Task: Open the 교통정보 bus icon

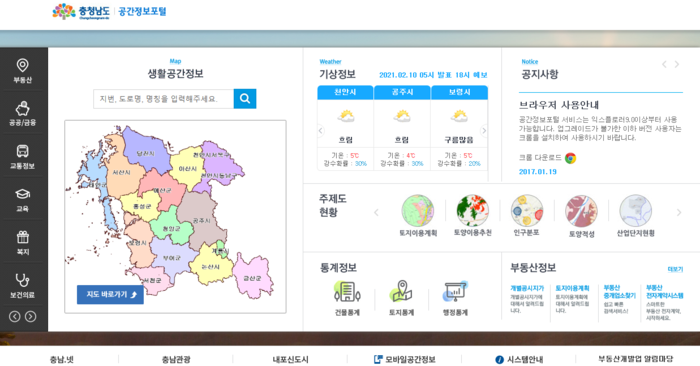Action: click(x=22, y=151)
